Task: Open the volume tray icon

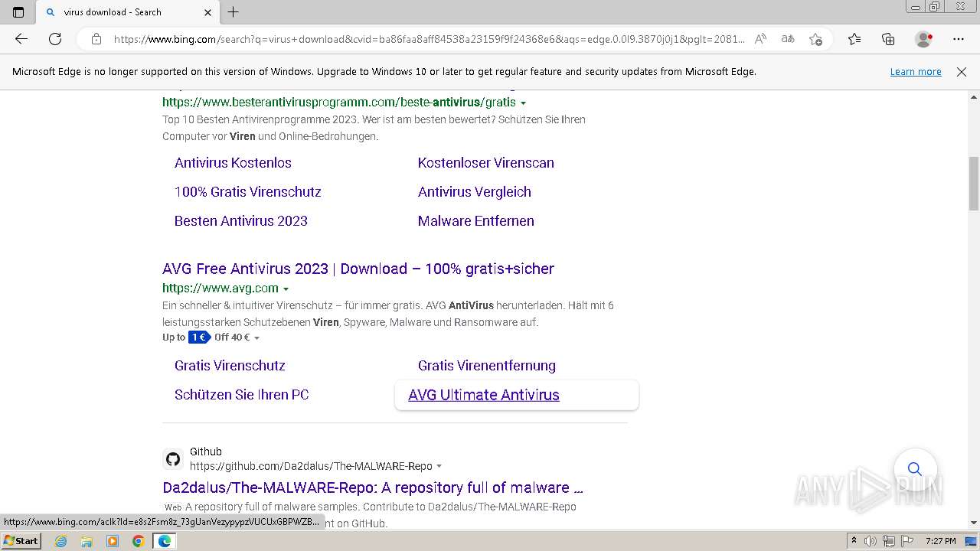Action: tap(871, 541)
